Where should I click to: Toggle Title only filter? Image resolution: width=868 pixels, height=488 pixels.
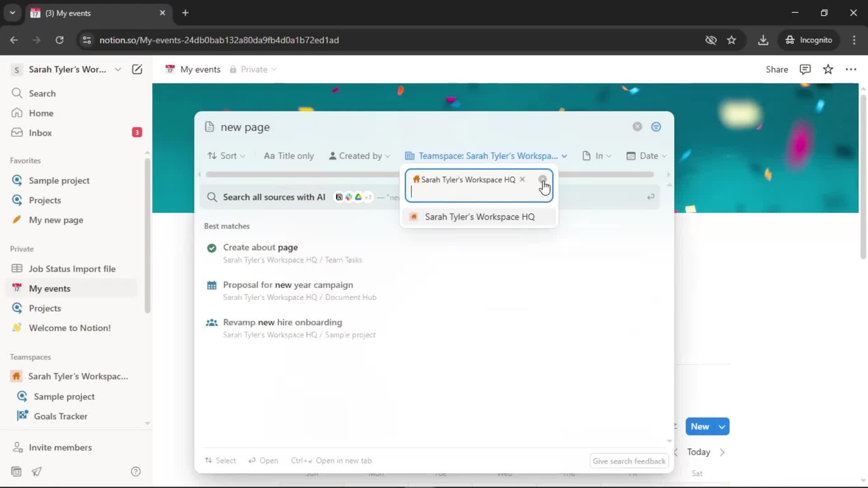(289, 156)
